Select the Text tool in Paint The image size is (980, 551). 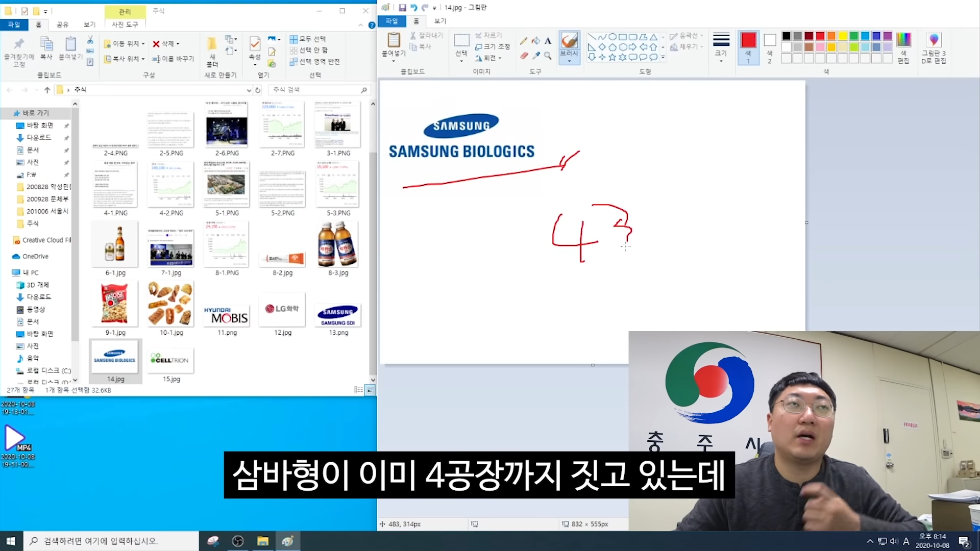548,41
